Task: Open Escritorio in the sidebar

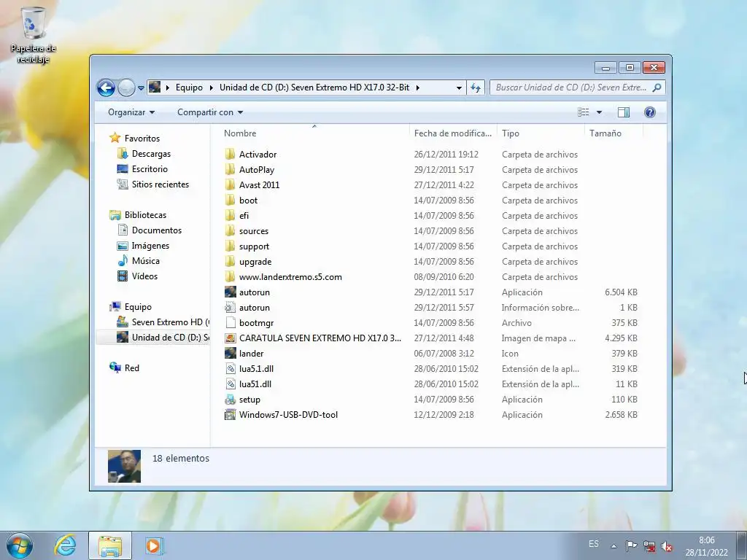Action: pyautogui.click(x=150, y=169)
